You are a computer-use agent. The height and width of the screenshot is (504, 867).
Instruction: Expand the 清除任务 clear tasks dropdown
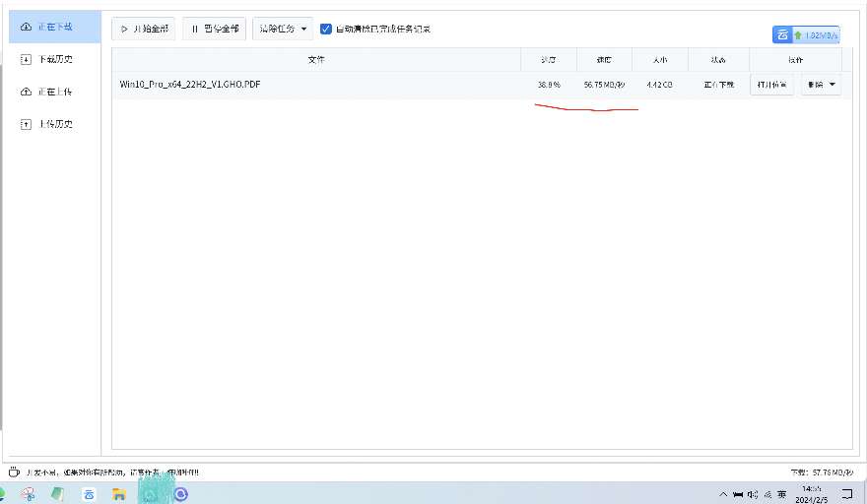(283, 29)
